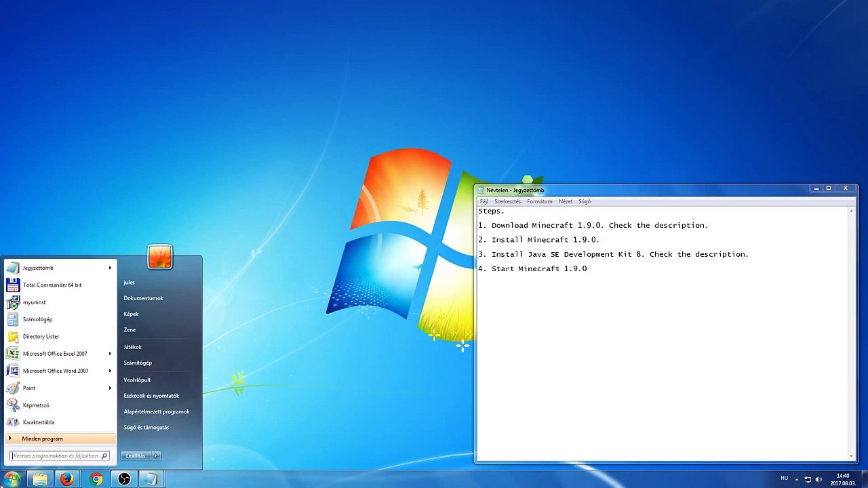Screen dimensions: 868x488
Task: Open the Jegyzettömb icon in Start menu
Action: (x=13, y=268)
